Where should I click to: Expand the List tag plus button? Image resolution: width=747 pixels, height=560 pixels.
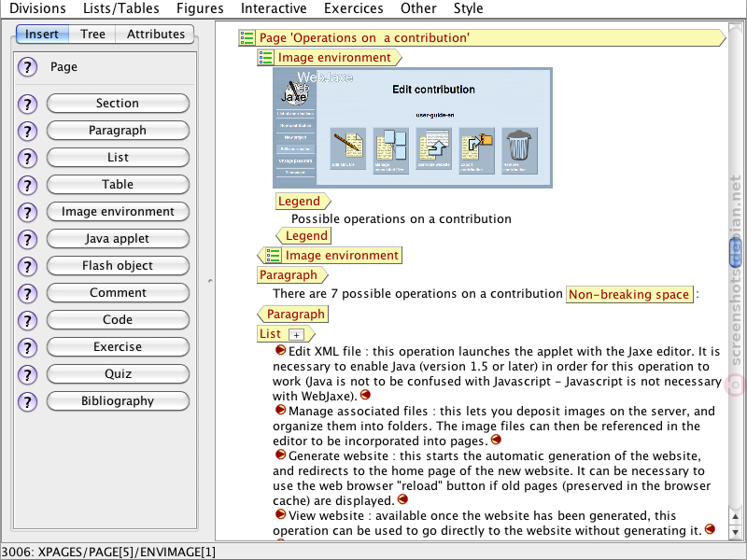(x=296, y=335)
